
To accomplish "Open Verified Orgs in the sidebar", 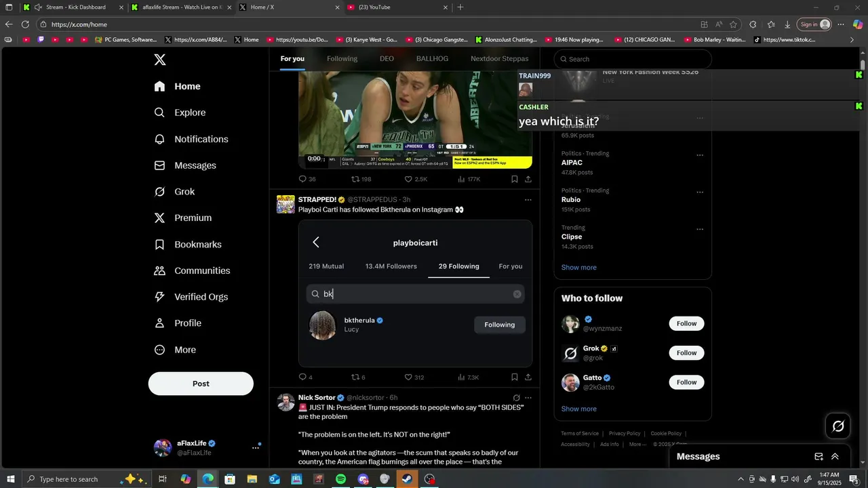I will tap(191, 297).
